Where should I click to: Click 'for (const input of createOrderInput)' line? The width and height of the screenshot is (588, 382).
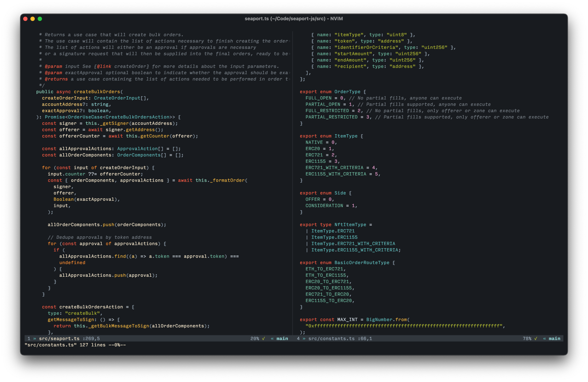[98, 168]
